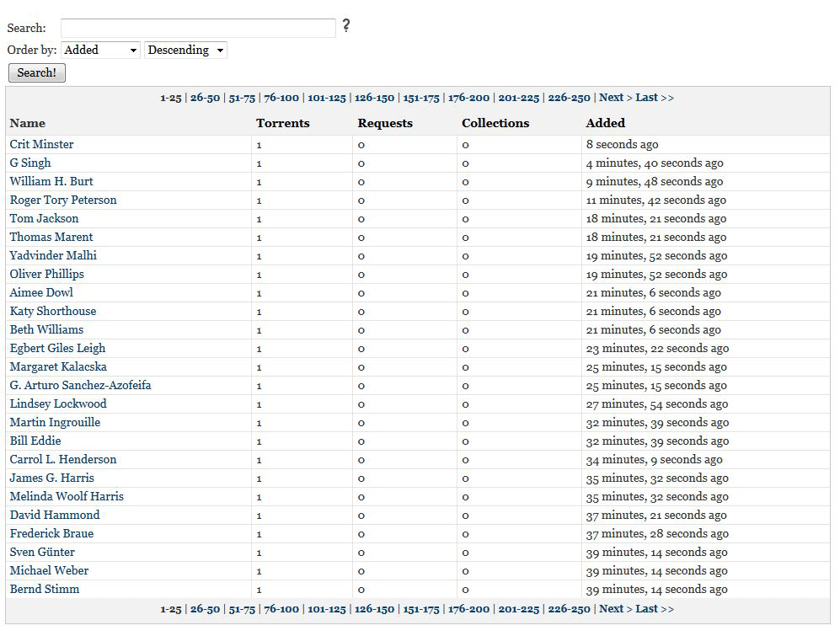Open author Roger Tory Peterson

tap(63, 200)
